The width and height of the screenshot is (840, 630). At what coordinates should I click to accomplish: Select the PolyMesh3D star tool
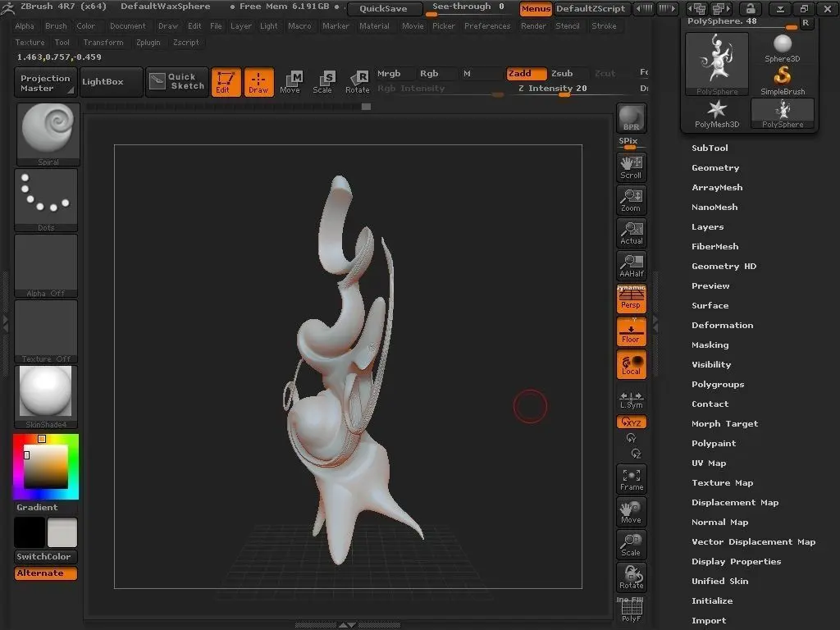pyautogui.click(x=717, y=114)
